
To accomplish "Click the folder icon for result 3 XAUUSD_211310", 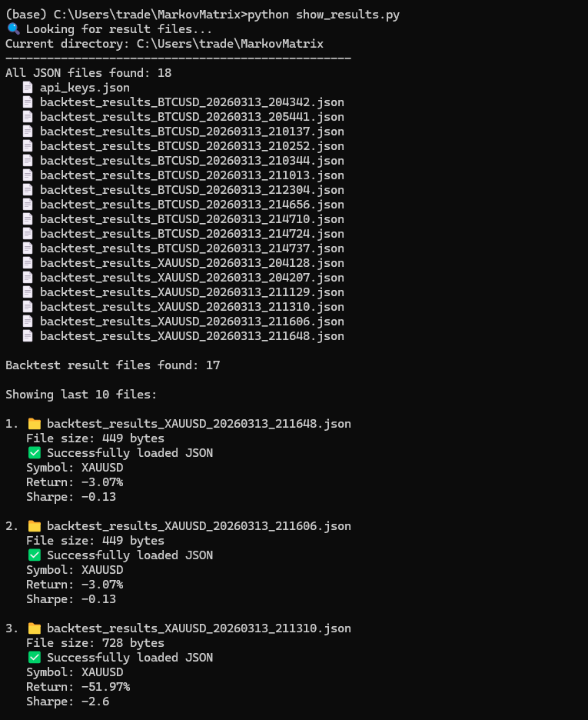I will 34,628.
